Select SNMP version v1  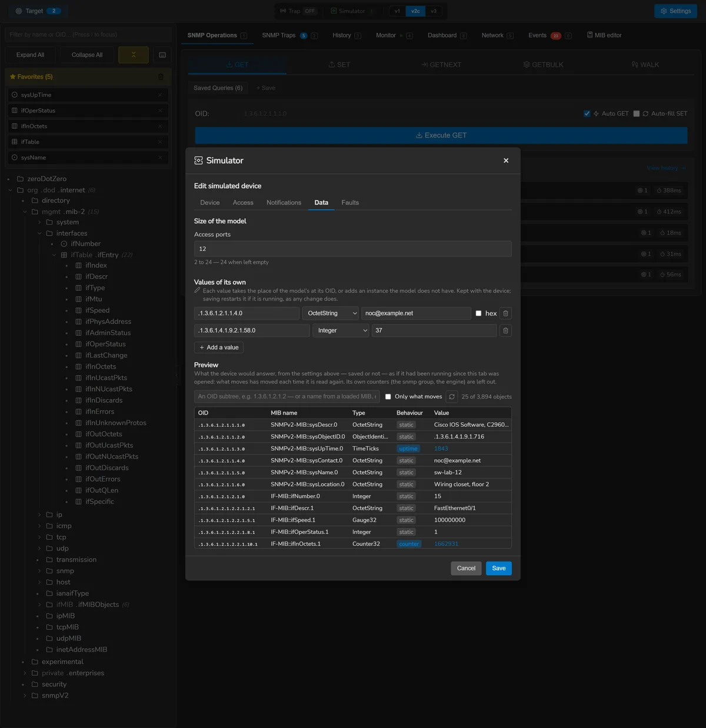[x=397, y=11]
